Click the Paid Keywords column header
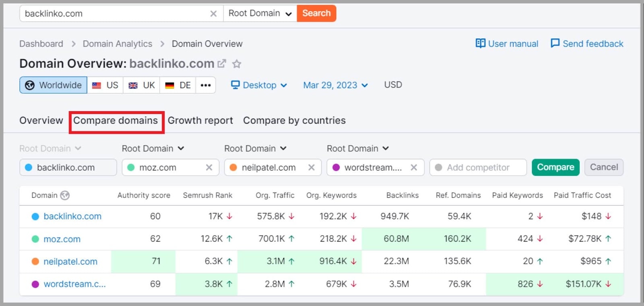Screen dimensions: 644x306 [x=517, y=195]
